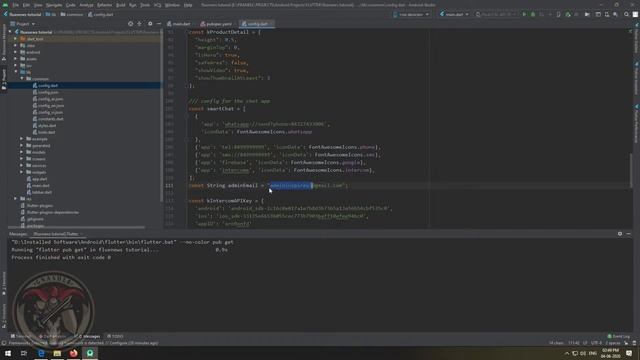Expand the models folder
Viewport: 640px width, 360px height.
click(x=22, y=152)
